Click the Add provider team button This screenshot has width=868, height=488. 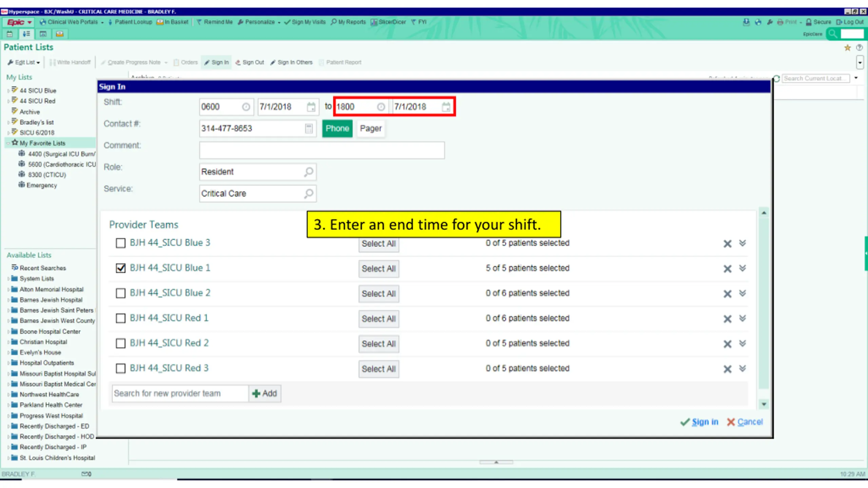(265, 393)
